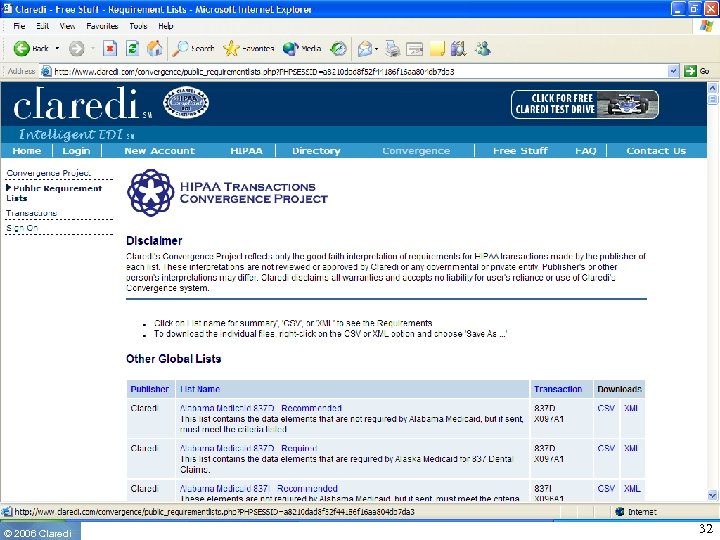Viewport: 720px width, 540px height.
Task: Open the Search toolbar button
Action: tap(193, 48)
